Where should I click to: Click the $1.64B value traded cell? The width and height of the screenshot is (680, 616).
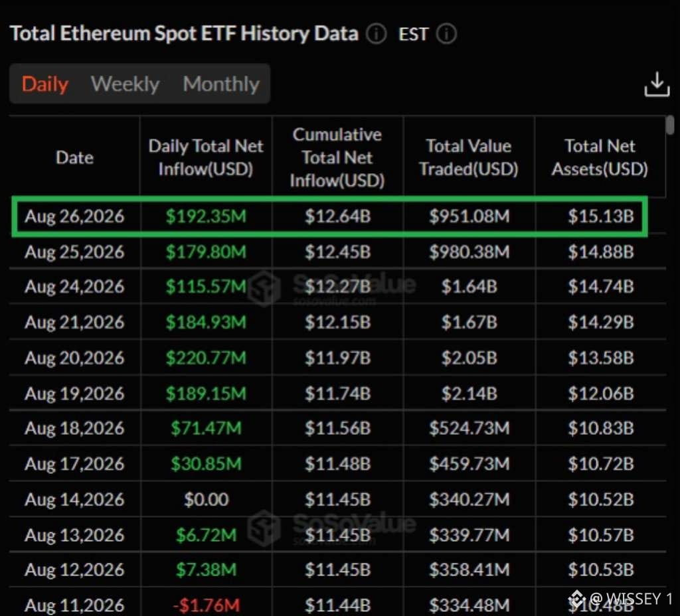469,287
